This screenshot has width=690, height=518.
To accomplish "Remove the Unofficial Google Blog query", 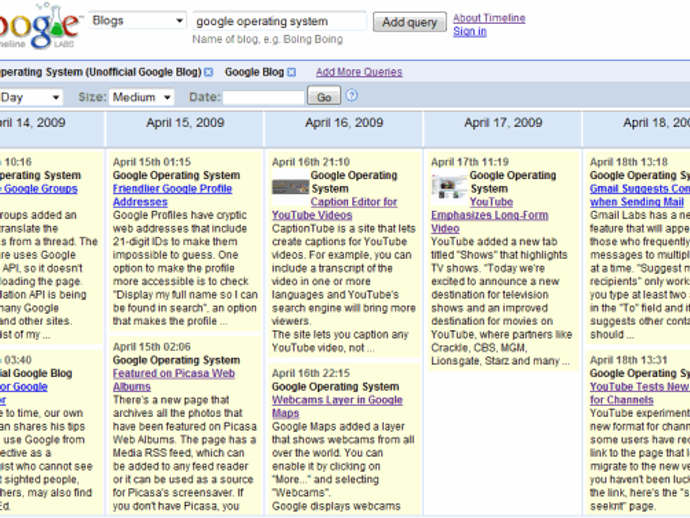I will (209, 72).
